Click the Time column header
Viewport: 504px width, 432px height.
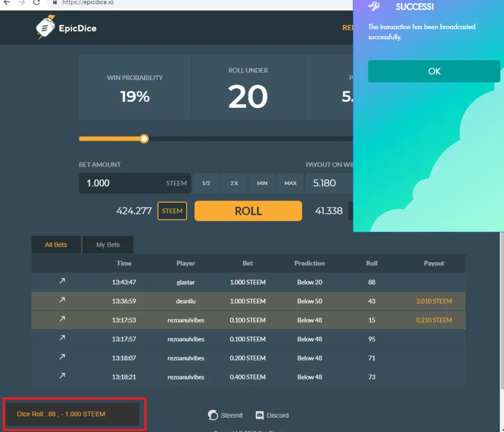click(124, 263)
